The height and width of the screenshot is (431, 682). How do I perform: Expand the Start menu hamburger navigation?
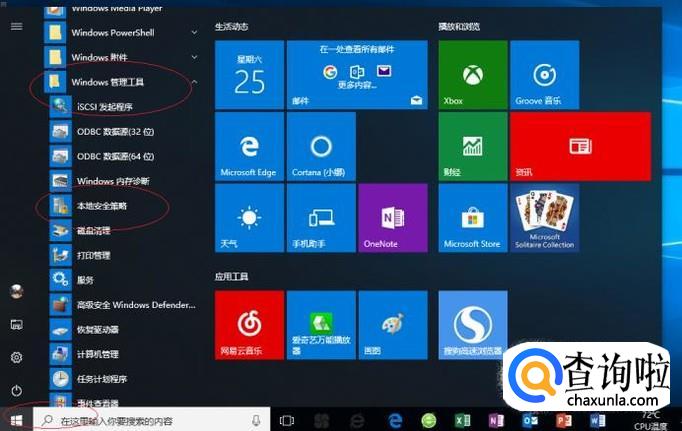(x=17, y=27)
